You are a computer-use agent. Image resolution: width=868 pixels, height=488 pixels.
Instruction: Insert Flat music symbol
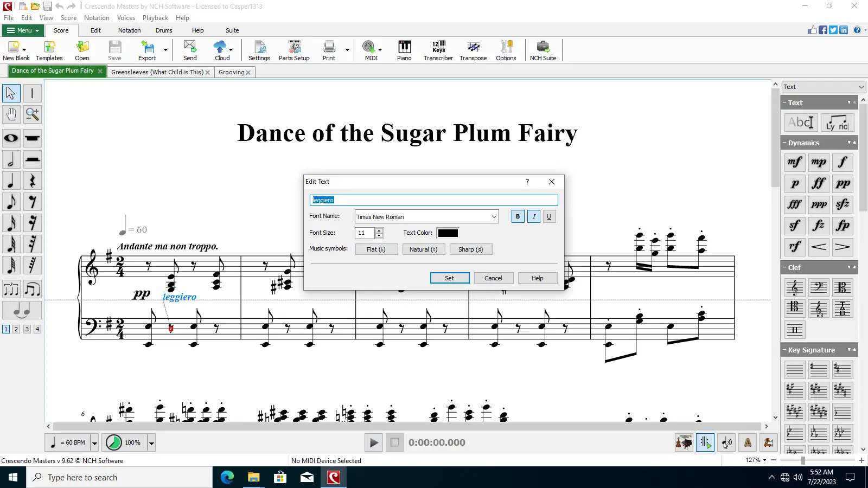(376, 249)
